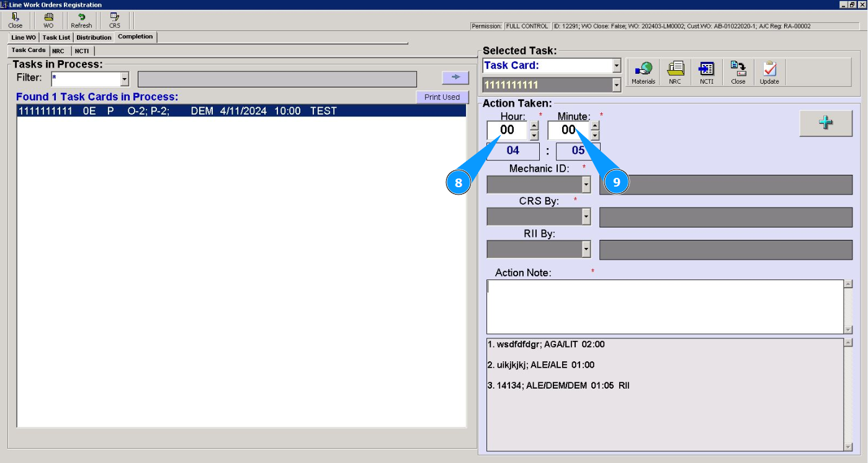Expand the Mechanic ID dropdown
Viewport: 868px width, 463px height.
[x=586, y=185]
